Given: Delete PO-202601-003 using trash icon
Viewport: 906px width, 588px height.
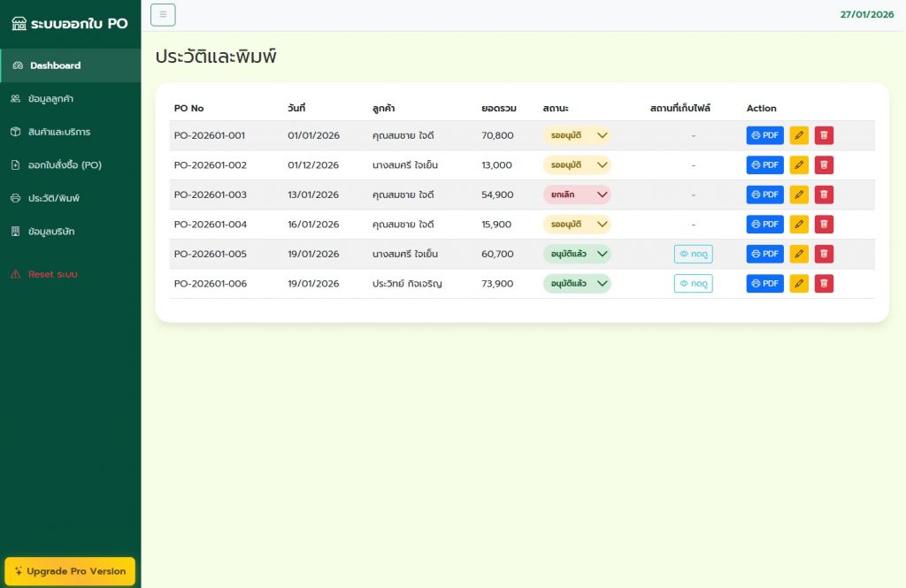Looking at the screenshot, I should click(x=824, y=195).
